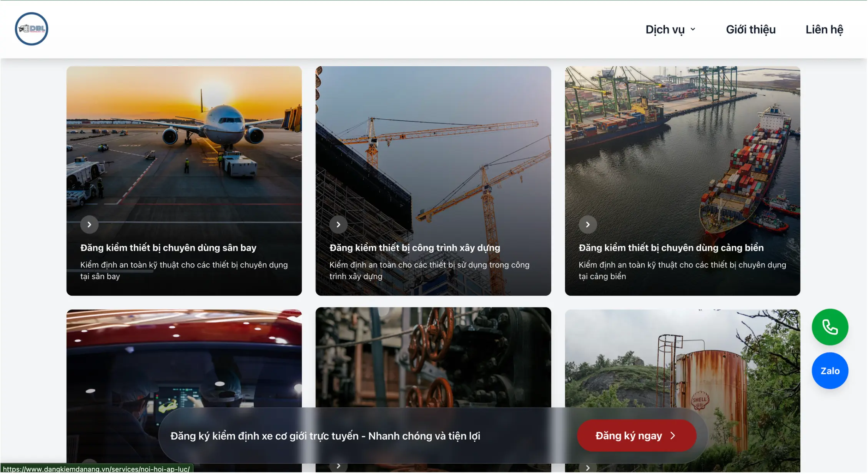868x474 pixels.
Task: Open Zalo chat via the blue Zalo icon
Action: 830,371
